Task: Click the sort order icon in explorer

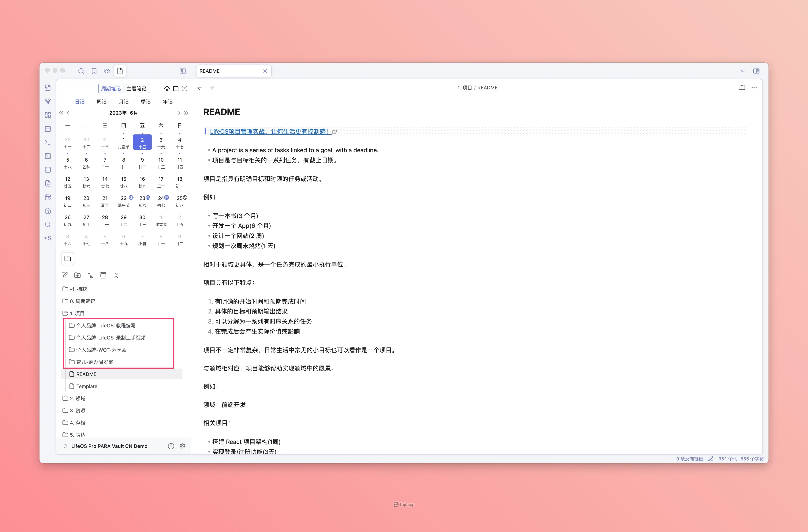Action: [x=90, y=275]
